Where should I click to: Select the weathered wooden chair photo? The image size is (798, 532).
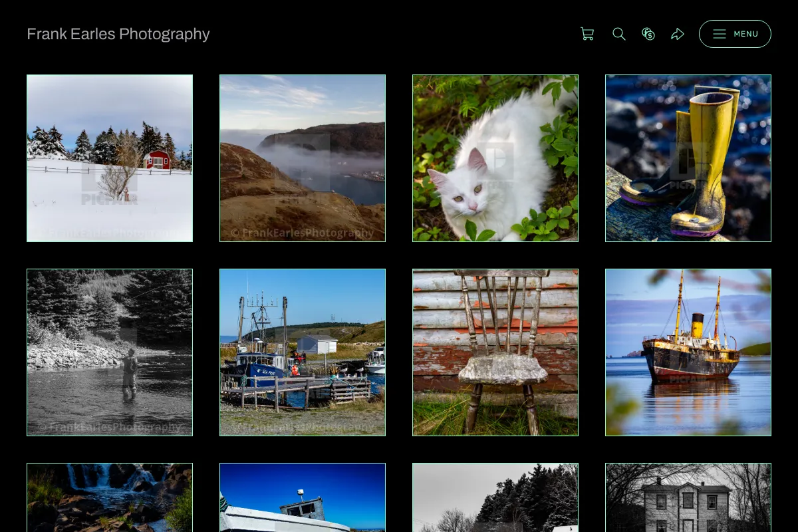tap(495, 352)
